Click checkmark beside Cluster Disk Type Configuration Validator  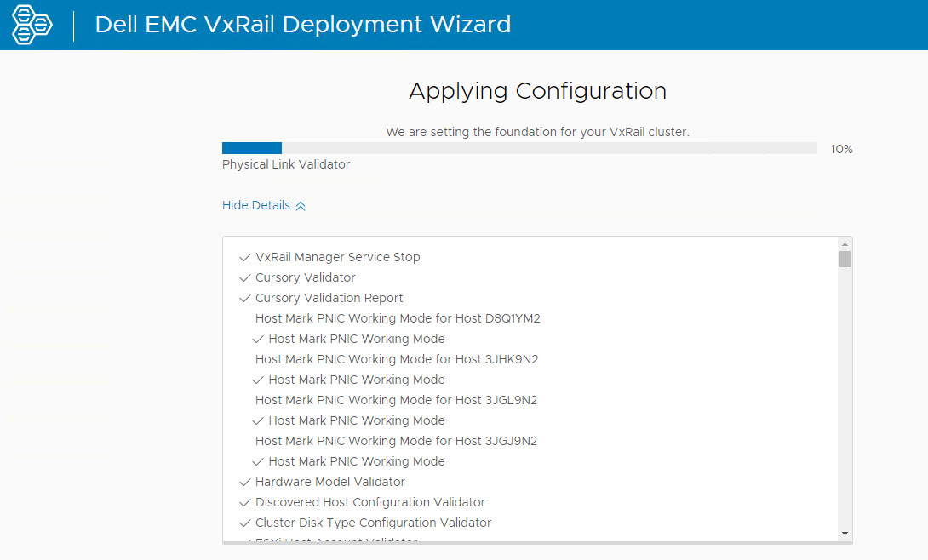(244, 523)
